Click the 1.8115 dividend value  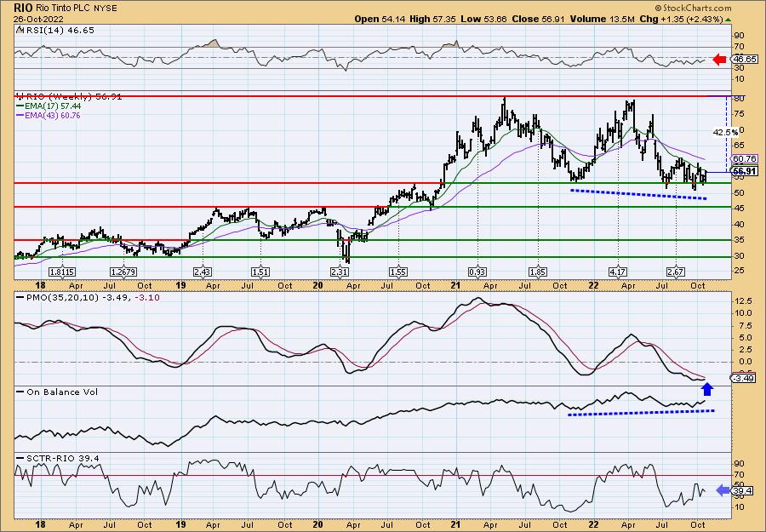[x=62, y=272]
